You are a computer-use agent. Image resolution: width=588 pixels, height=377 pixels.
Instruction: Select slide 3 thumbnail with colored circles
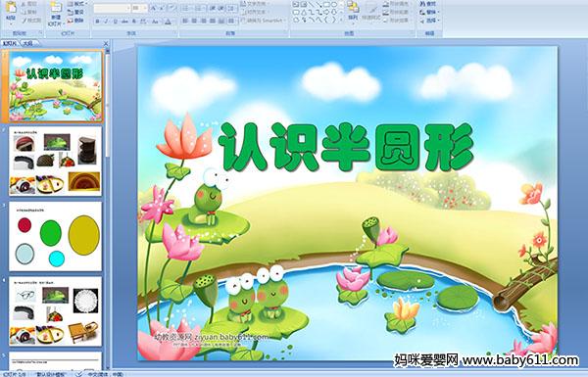(56, 236)
